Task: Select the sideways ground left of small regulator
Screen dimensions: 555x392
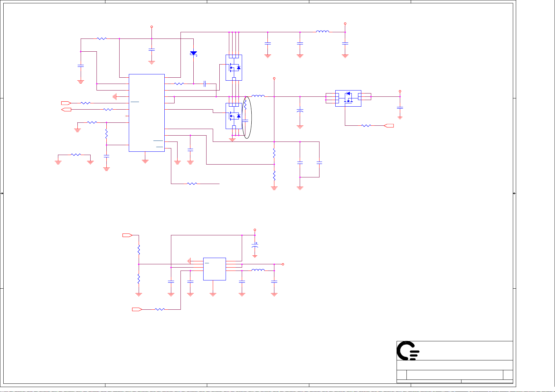Action: pos(189,261)
